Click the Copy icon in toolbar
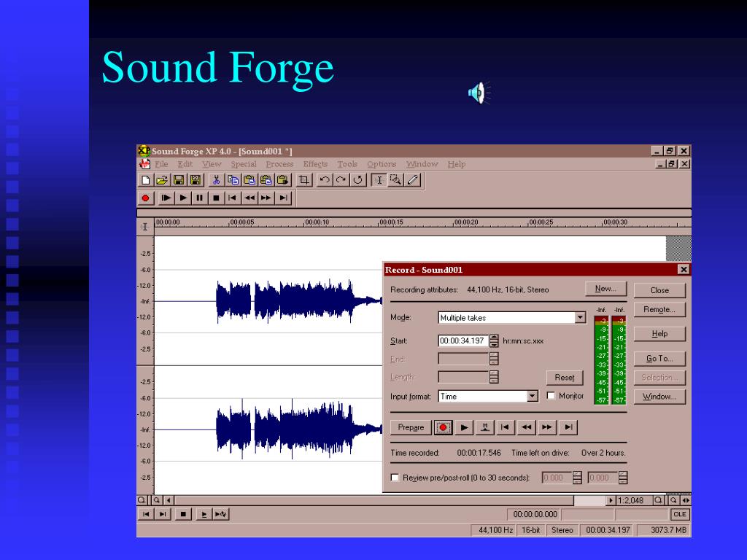Viewport: 747px width, 560px height. click(233, 180)
